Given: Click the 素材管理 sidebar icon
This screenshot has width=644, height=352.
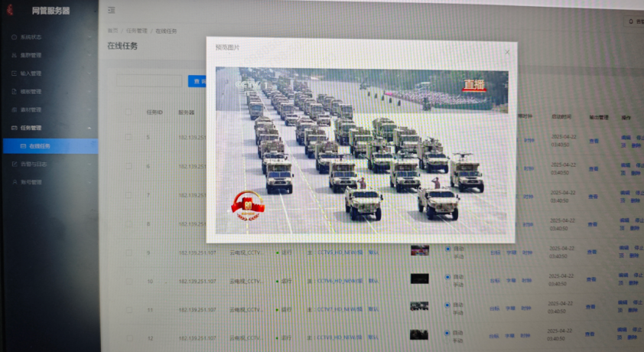Looking at the screenshot, I should click(x=14, y=109).
